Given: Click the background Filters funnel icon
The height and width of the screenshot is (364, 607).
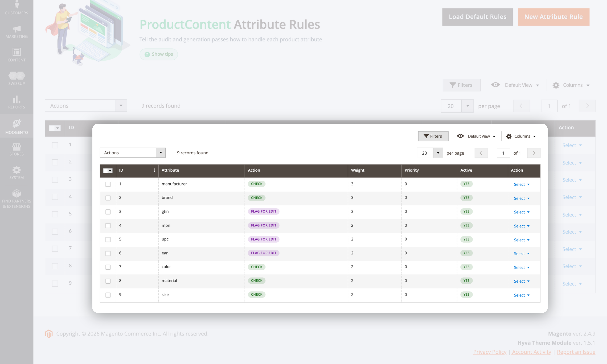Looking at the screenshot, I should pos(453,85).
